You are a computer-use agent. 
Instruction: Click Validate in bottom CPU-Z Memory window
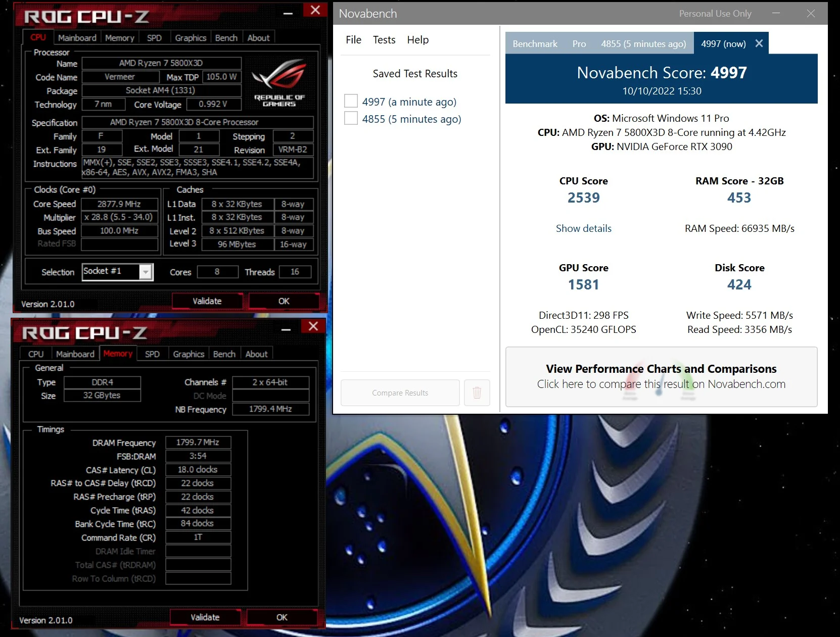click(x=205, y=617)
